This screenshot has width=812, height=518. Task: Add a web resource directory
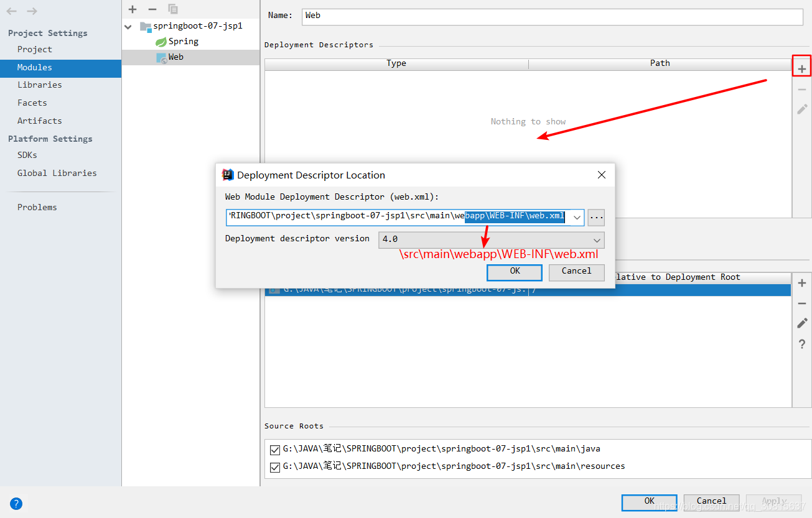click(802, 284)
